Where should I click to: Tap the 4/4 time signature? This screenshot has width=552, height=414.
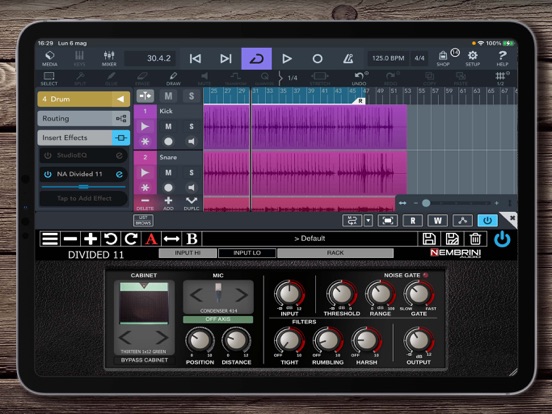tap(419, 58)
